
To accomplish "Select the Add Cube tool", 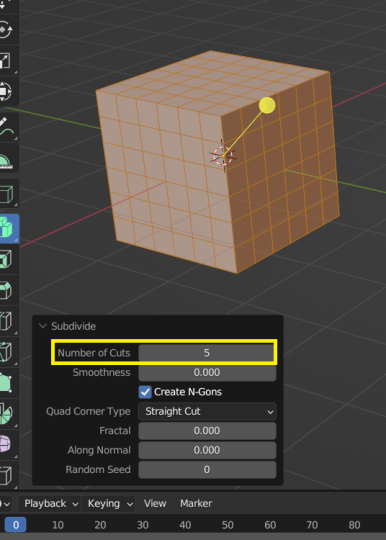I will pyautogui.click(x=6, y=194).
